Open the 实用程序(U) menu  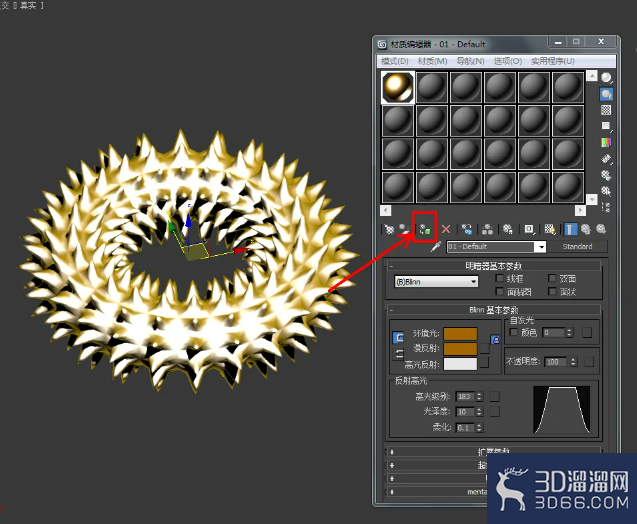tap(552, 61)
